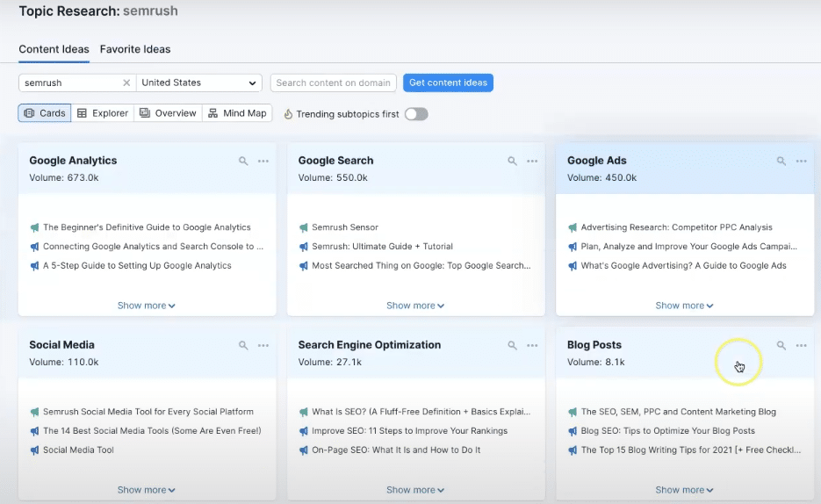The image size is (821, 504).
Task: Expand Show more on Google Analytics card
Action: point(146,306)
